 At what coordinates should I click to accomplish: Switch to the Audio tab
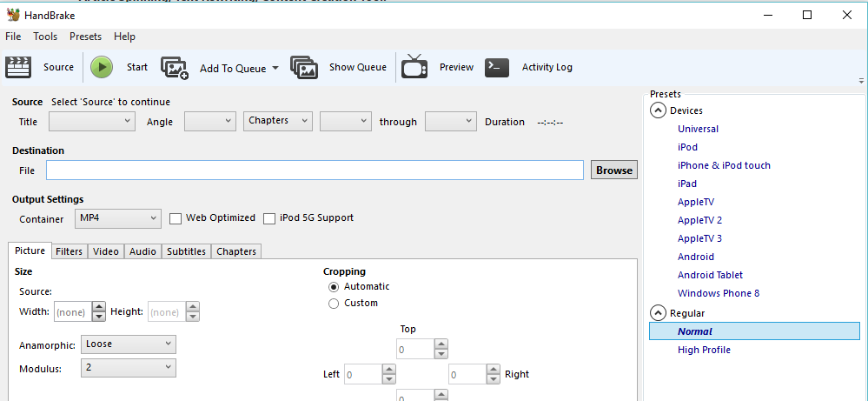[x=142, y=251]
